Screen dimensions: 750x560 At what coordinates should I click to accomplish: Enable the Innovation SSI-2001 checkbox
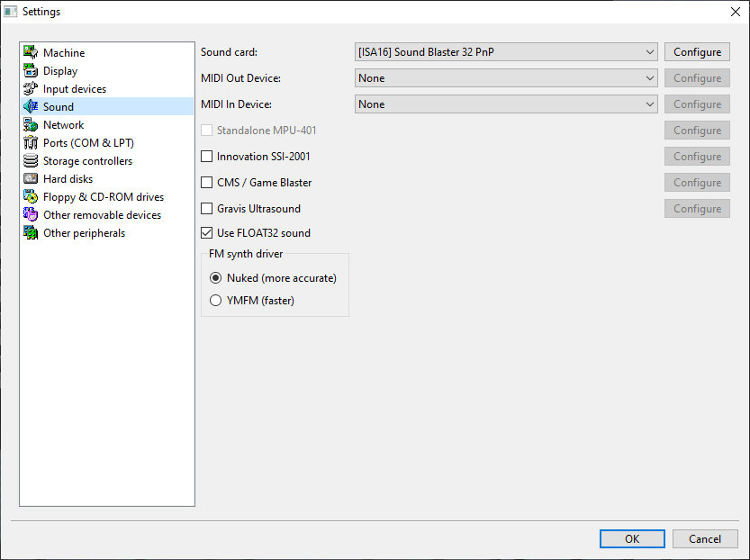[x=207, y=157]
